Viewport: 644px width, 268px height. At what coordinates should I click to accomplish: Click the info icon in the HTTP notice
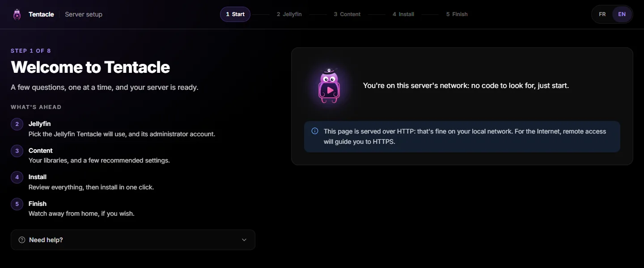[315, 131]
